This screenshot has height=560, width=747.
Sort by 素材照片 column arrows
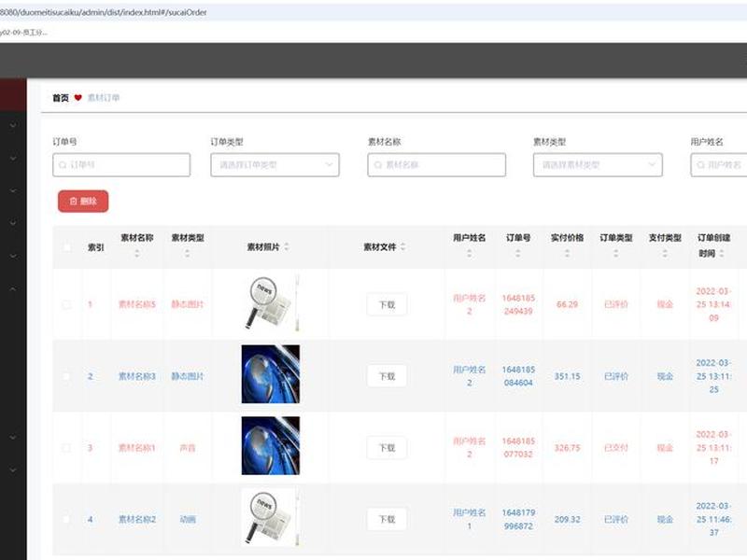tap(287, 246)
